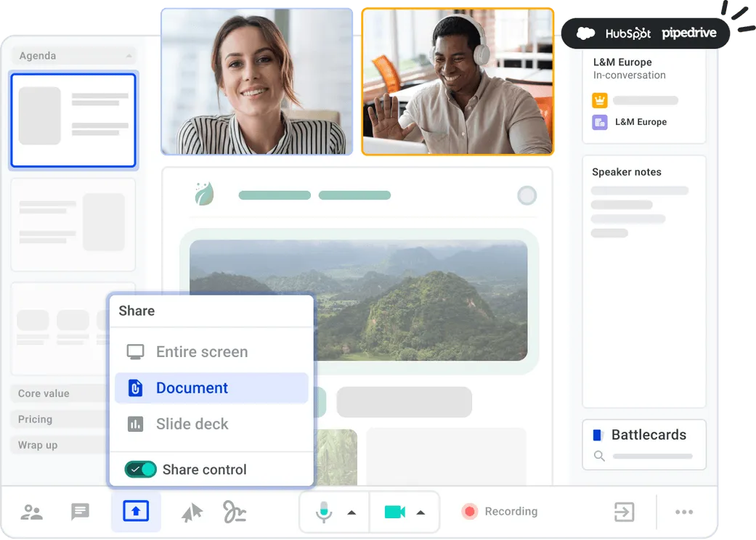Open the camera options dropdown arrow
756x540 pixels.
[x=420, y=512]
